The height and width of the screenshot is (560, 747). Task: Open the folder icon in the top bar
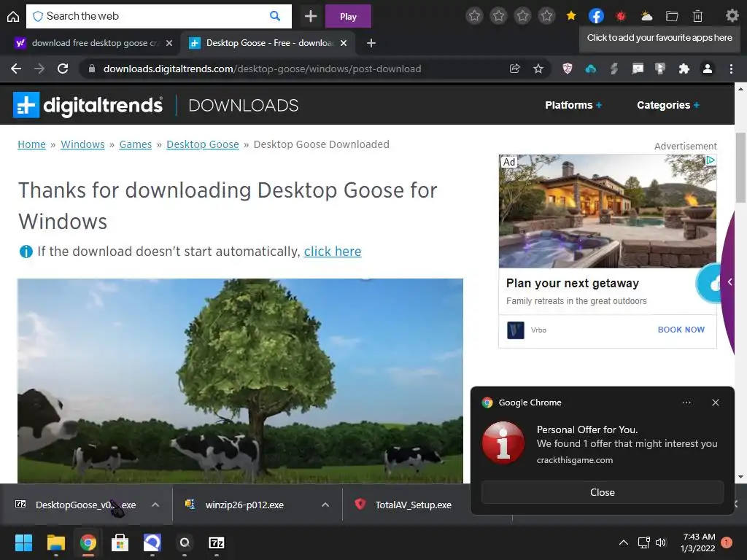point(672,16)
